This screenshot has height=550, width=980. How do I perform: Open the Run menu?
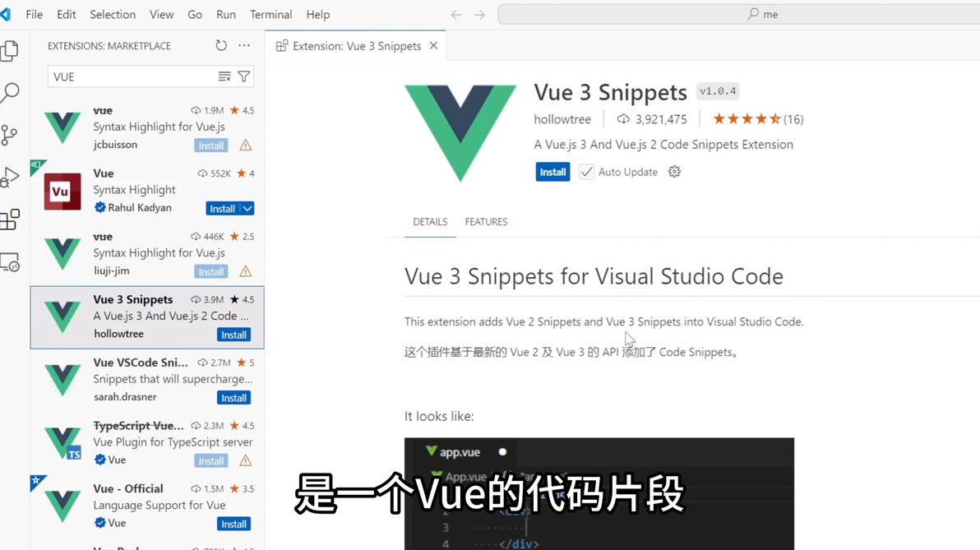click(226, 14)
